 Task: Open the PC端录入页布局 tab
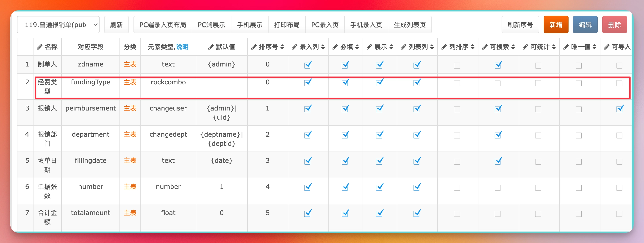(x=163, y=25)
